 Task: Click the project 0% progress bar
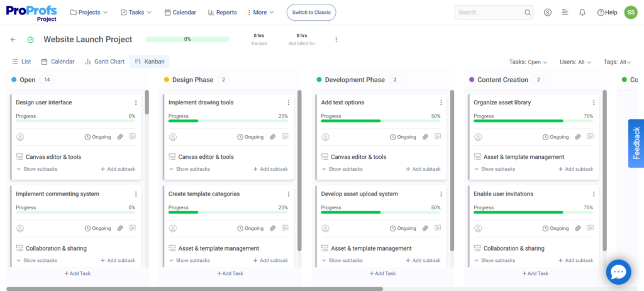[187, 40]
